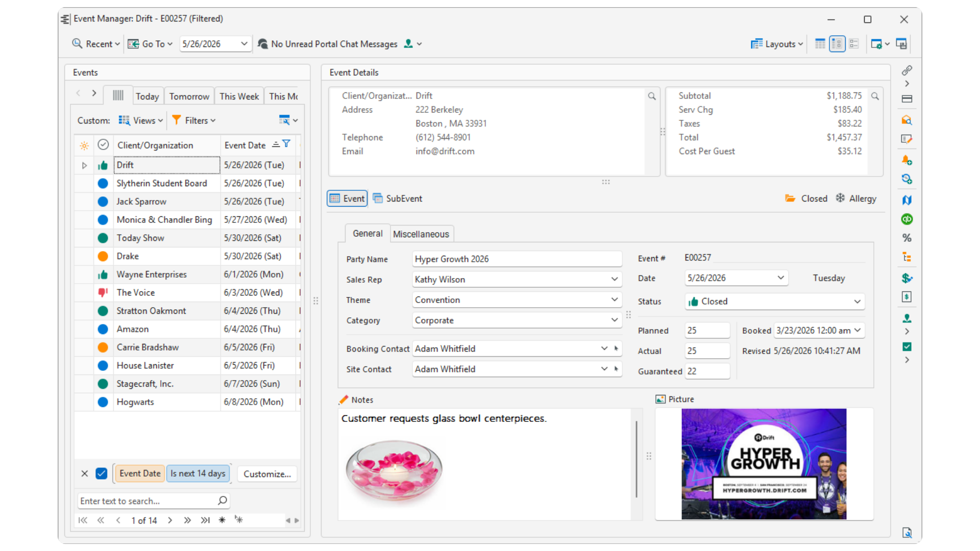The height and width of the screenshot is (551, 980).
Task: Switch to the Miscellaneous tab
Action: click(421, 234)
